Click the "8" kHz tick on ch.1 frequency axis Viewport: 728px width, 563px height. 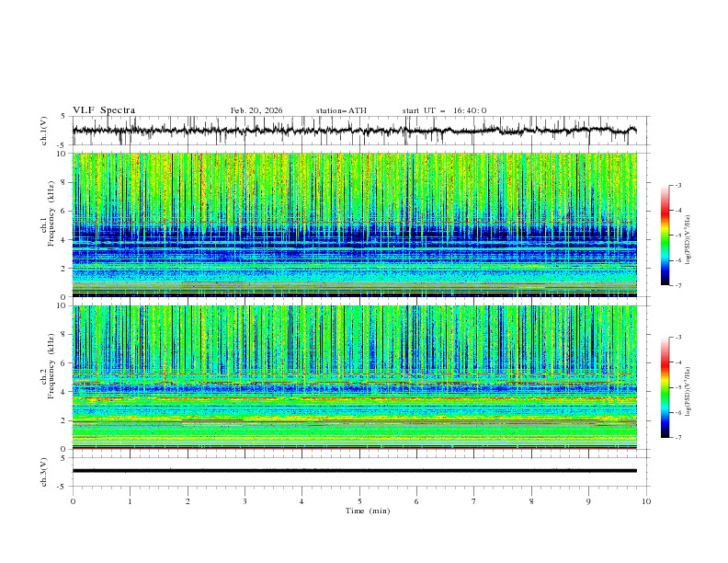(x=64, y=182)
